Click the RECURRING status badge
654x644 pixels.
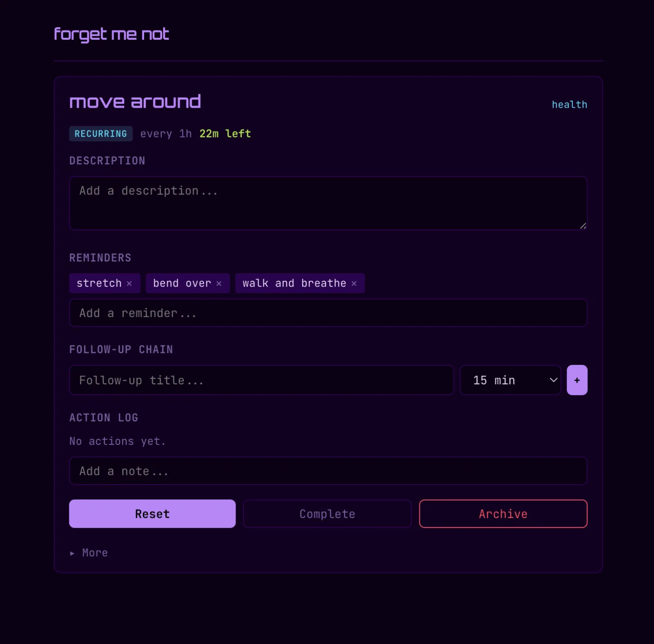pyautogui.click(x=101, y=133)
